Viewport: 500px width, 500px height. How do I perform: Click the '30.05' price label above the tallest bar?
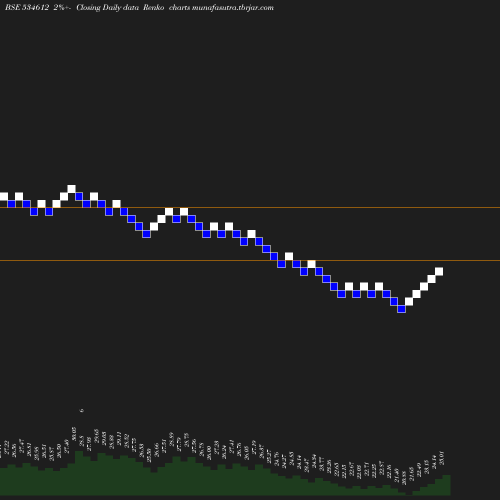74,433
